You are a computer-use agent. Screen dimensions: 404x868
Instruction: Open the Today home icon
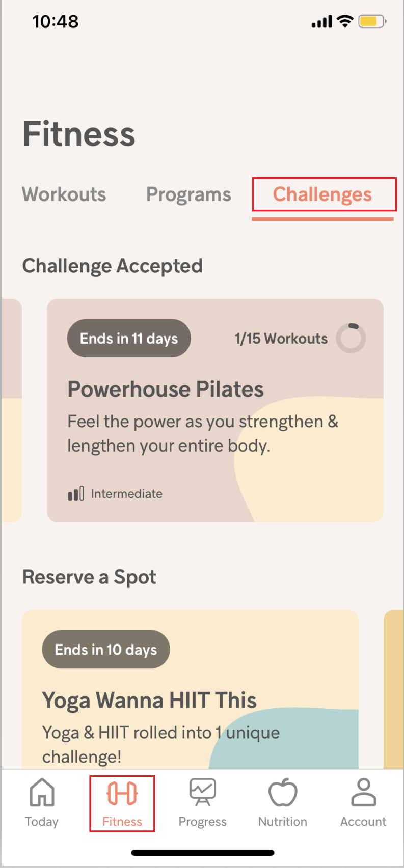[42, 793]
